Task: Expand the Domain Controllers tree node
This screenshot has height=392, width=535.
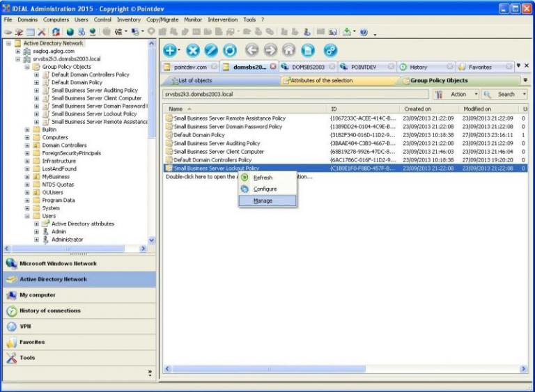Action: [28, 146]
